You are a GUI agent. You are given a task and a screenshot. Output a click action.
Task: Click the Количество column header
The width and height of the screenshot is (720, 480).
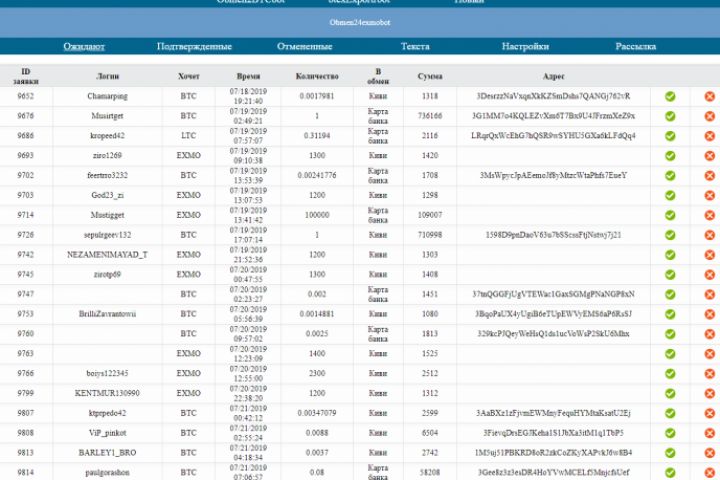[317, 76]
